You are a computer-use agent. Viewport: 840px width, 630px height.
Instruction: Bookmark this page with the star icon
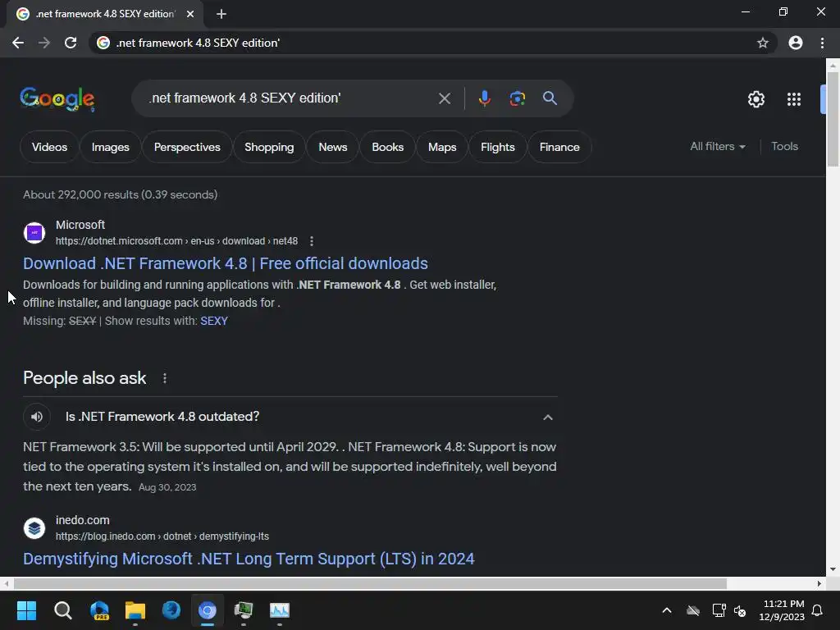click(x=762, y=43)
